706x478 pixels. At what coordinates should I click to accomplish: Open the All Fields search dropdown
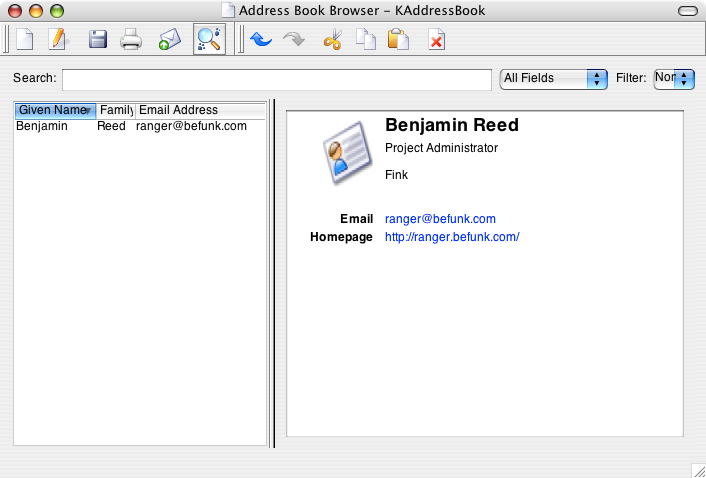(x=553, y=79)
